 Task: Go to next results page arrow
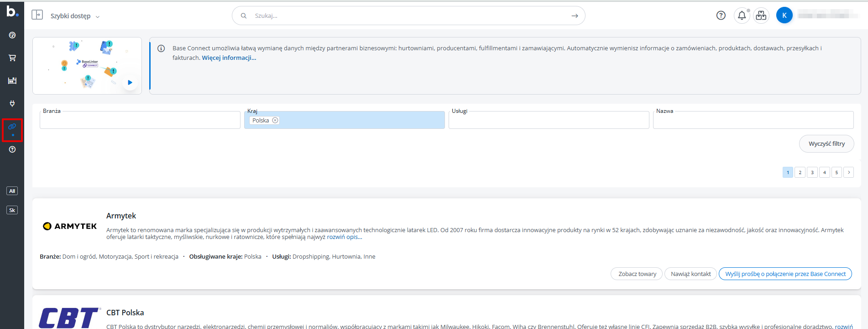tap(849, 172)
